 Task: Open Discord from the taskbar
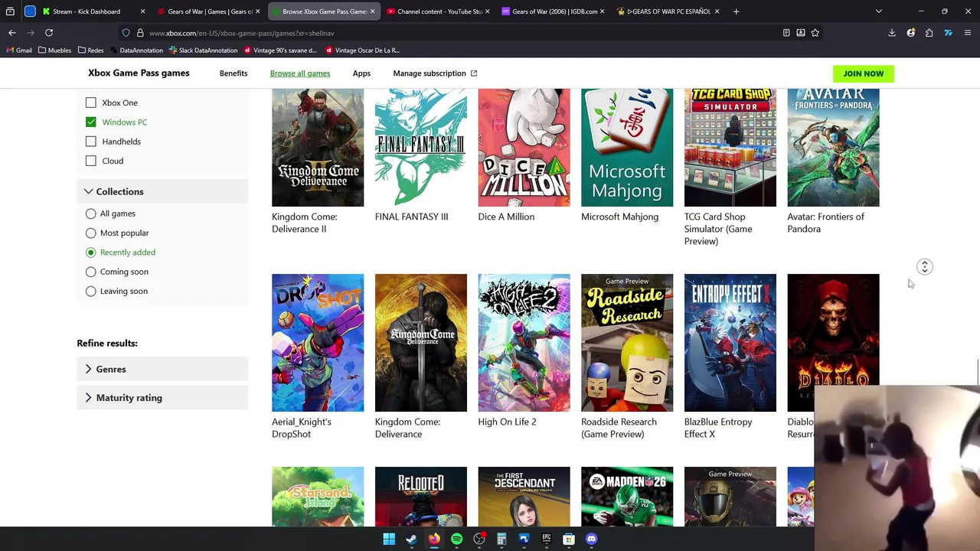[591, 539]
